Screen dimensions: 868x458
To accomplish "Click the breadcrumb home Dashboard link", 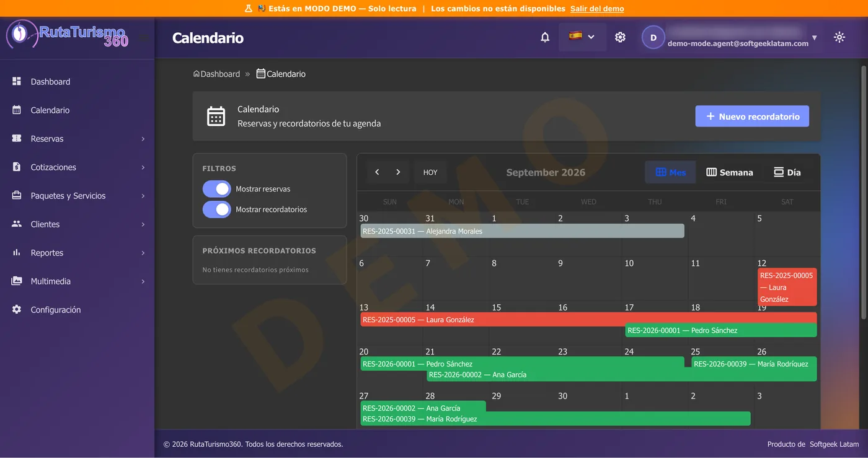I will [x=216, y=74].
